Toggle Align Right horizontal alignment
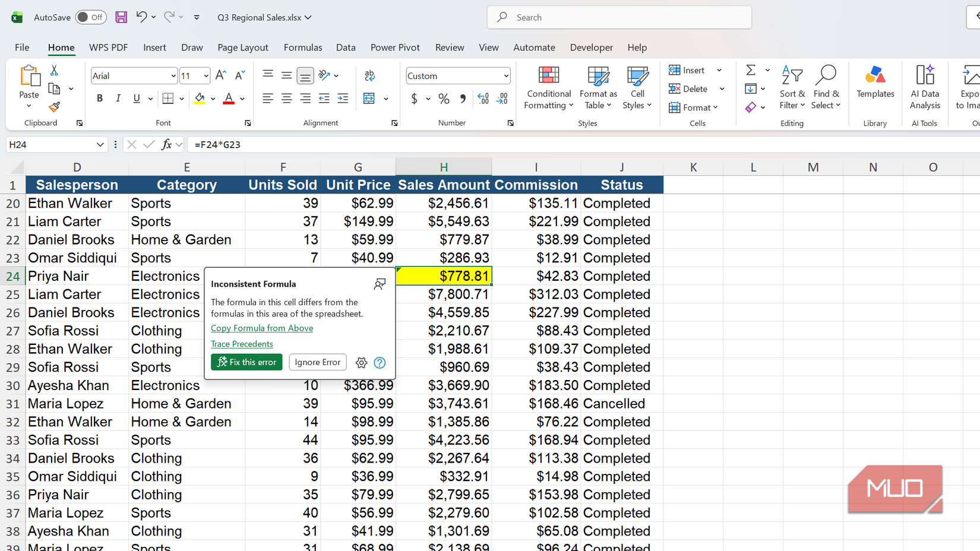The width and height of the screenshot is (980, 551). pos(305,99)
